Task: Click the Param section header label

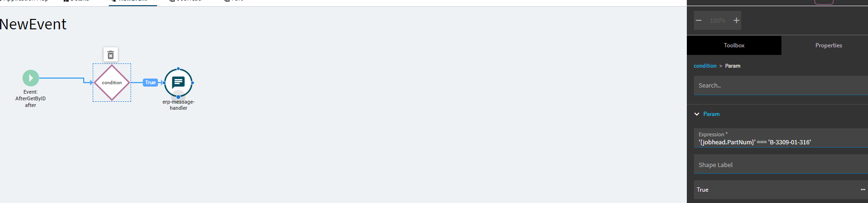Action: pyautogui.click(x=711, y=114)
